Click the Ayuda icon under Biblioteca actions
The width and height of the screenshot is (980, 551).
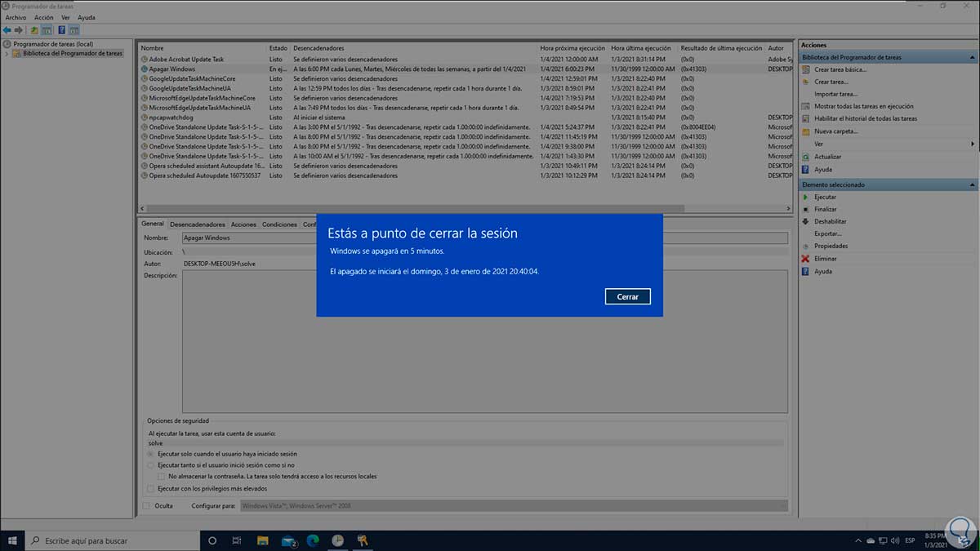[806, 169]
